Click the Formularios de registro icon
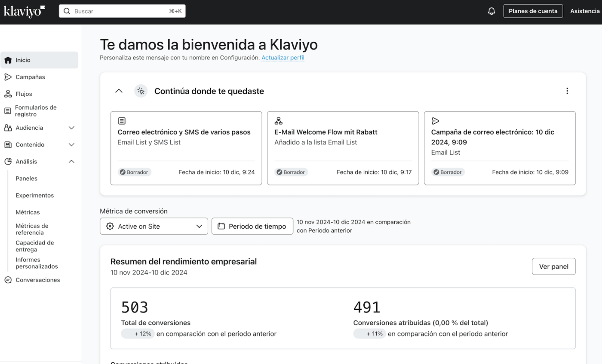This screenshot has height=364, width=602. pyautogui.click(x=8, y=111)
